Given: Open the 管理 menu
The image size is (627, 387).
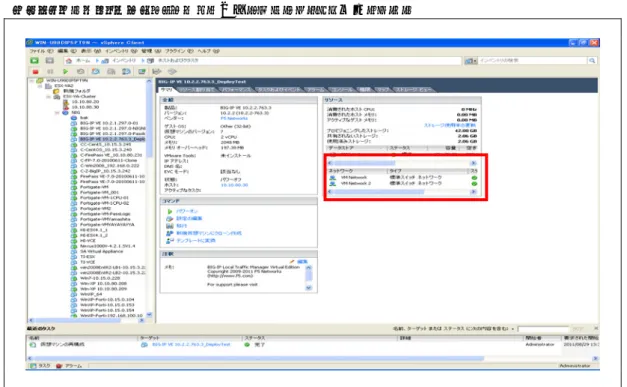Looking at the screenshot, I should pyautogui.click(x=151, y=51).
